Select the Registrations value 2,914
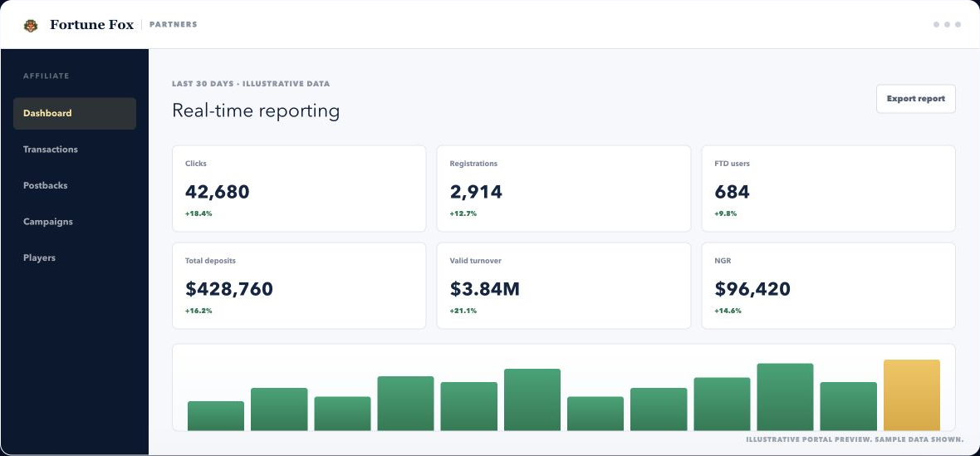980x456 pixels. [x=476, y=192]
